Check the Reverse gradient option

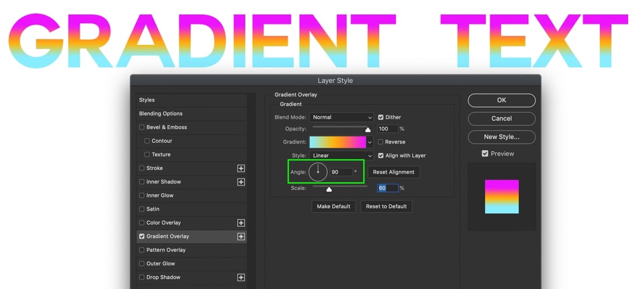pos(380,142)
